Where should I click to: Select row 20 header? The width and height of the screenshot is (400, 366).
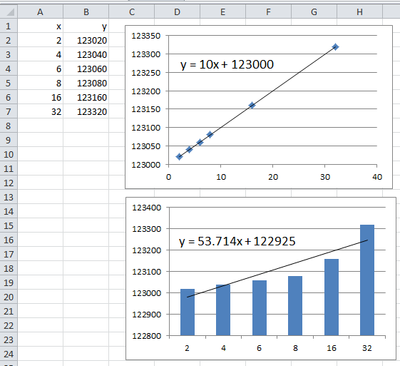click(9, 297)
